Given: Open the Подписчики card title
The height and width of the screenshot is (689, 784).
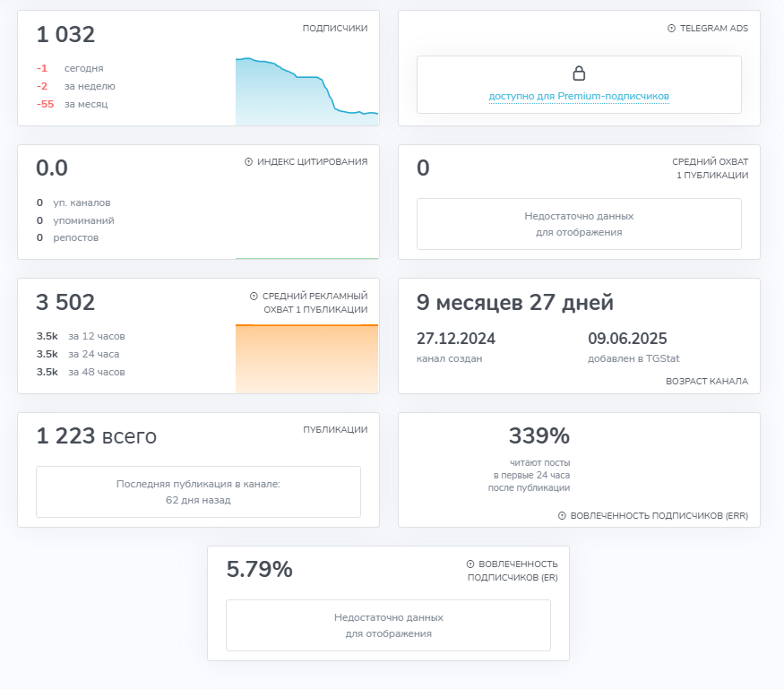Looking at the screenshot, I should 334,29.
